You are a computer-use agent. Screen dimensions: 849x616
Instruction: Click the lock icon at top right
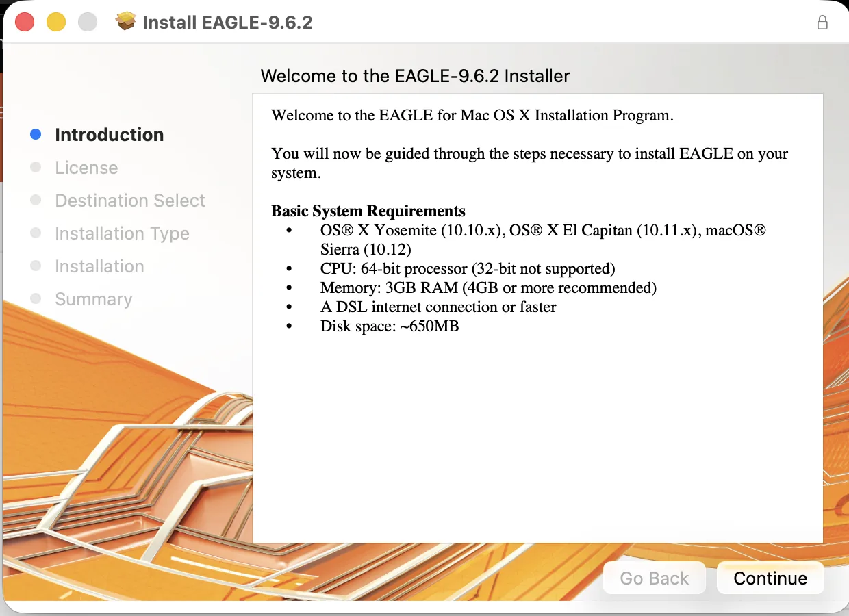822,21
